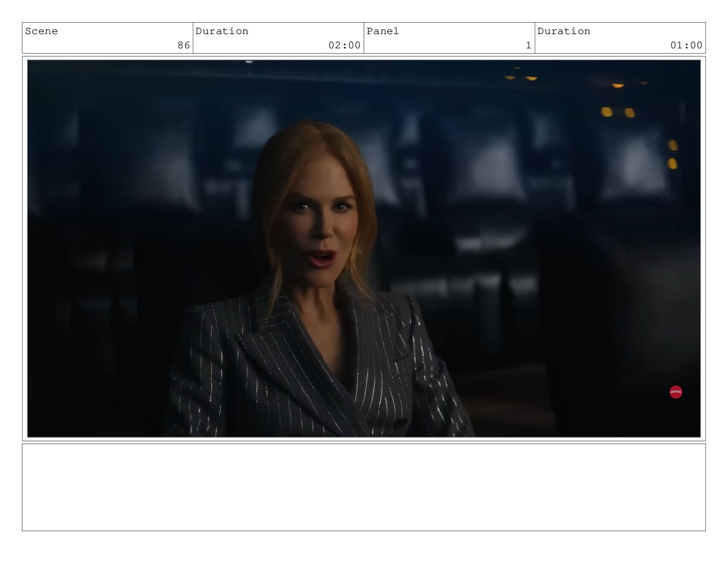
Task: Select the scene number 86
Action: coord(184,45)
